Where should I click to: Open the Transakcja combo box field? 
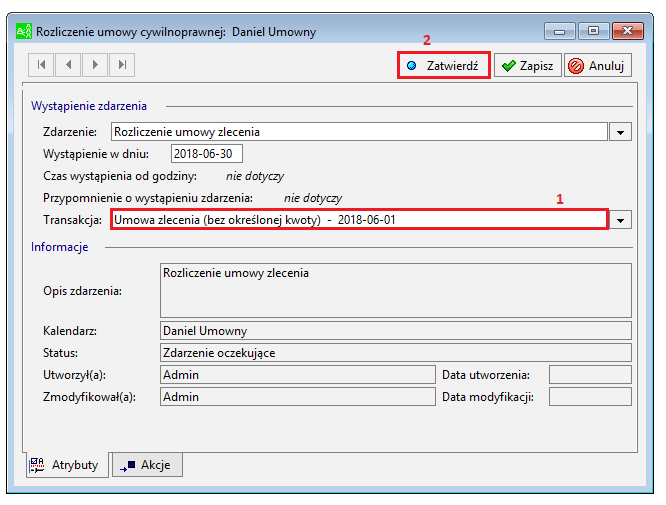(359, 220)
